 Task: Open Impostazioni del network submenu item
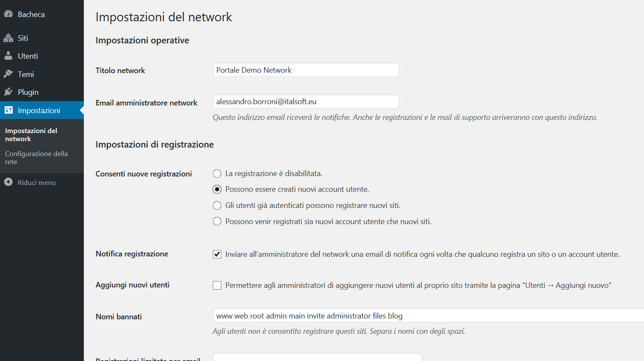coord(31,135)
